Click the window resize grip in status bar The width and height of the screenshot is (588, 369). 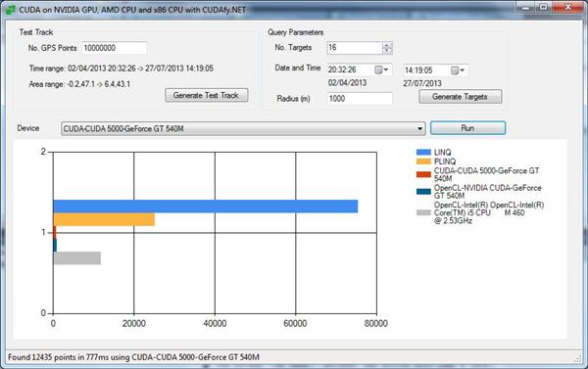tap(578, 358)
